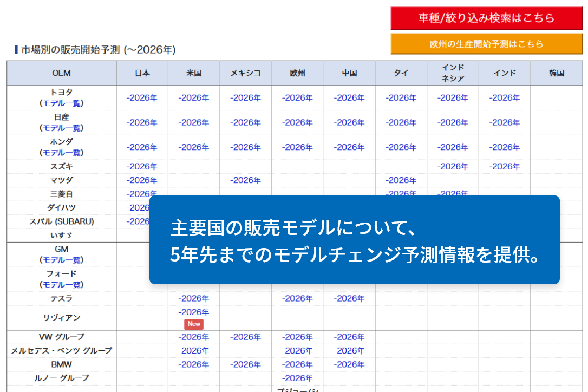Screen dimensions: 588x392
Task: Select ホンダ's -2026年 link under インド
Action: coord(505,147)
